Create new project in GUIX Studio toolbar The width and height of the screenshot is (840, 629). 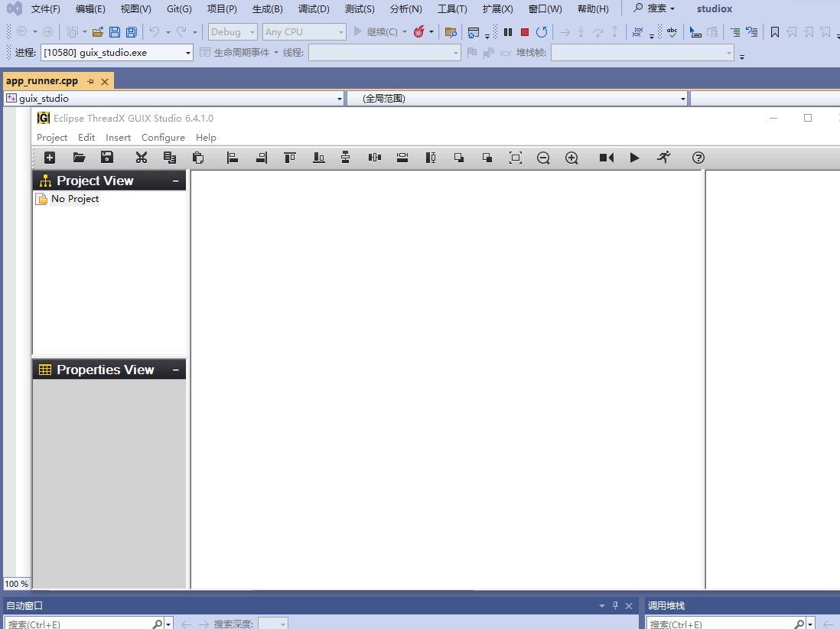click(x=50, y=158)
